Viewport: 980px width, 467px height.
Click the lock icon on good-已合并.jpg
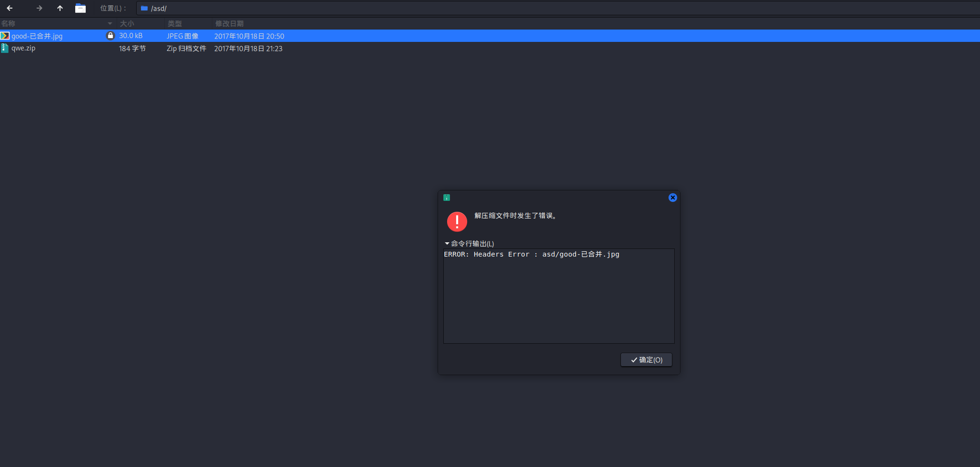coord(110,36)
